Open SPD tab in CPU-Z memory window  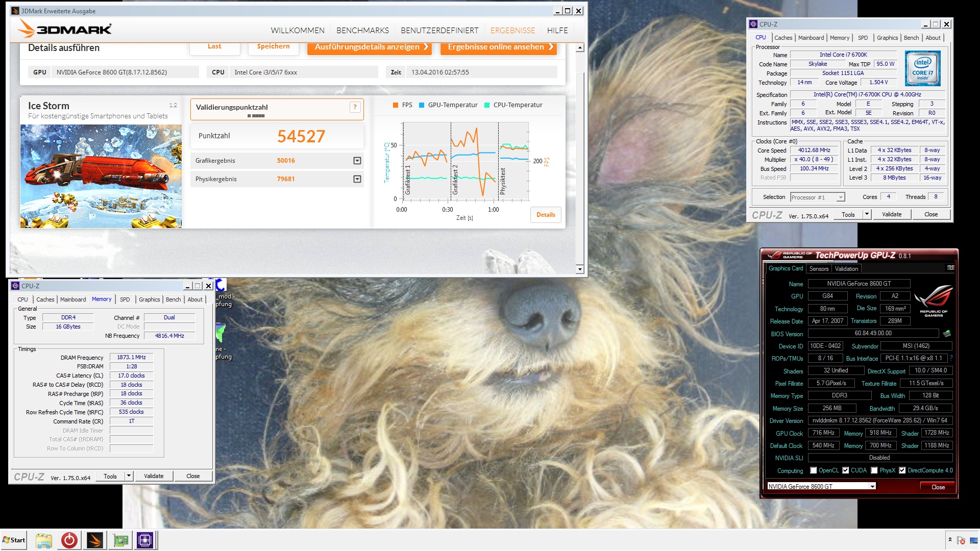[125, 299]
